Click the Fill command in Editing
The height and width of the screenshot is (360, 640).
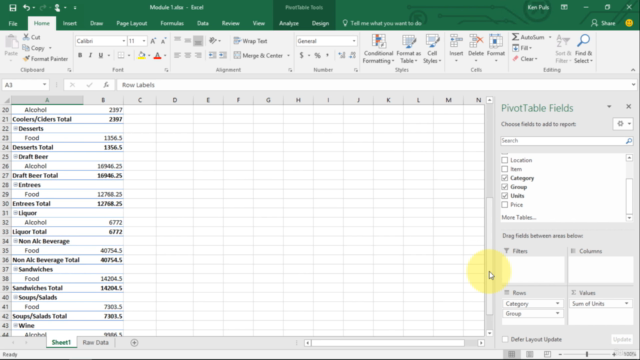[522, 48]
